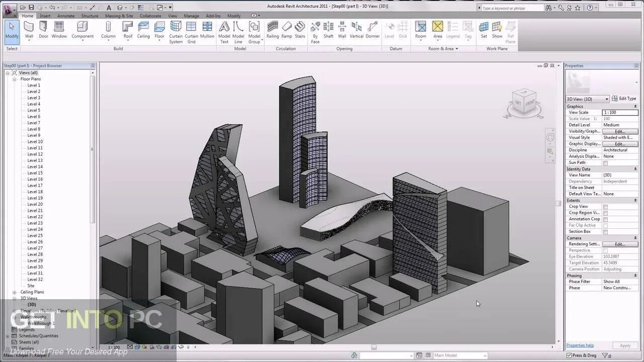Collapse the Graphics properties section
This screenshot has height=362, width=644.
pyautogui.click(x=635, y=107)
